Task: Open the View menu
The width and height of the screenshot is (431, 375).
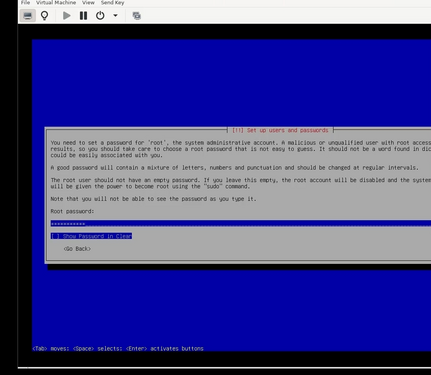Action: 88,3
